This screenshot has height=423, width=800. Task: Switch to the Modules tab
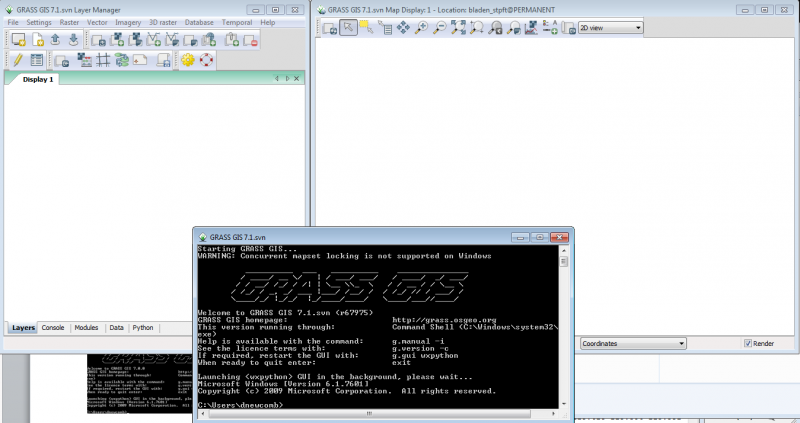pos(86,327)
